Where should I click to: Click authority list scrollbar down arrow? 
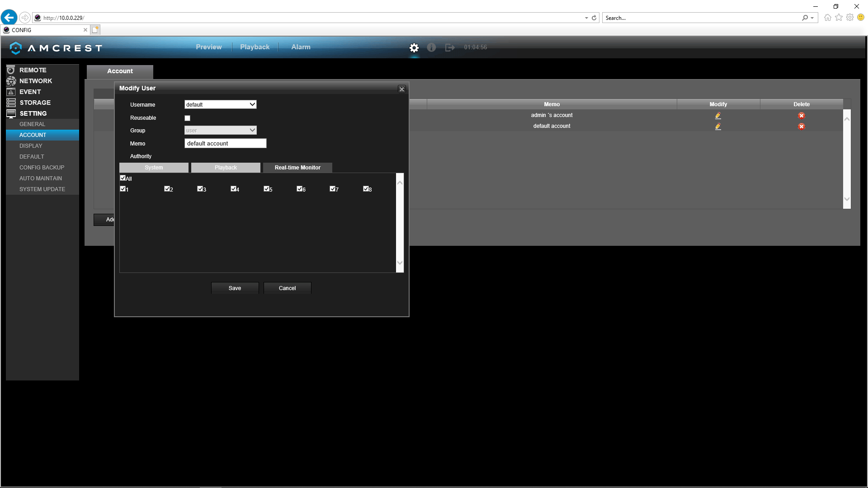tap(400, 263)
